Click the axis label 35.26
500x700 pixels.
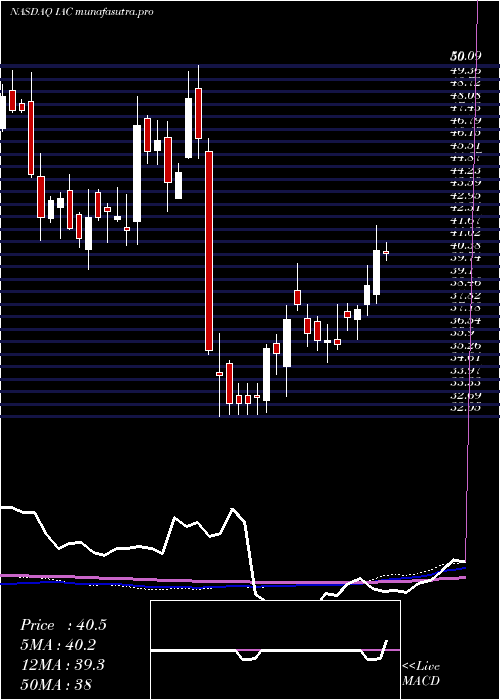point(465,345)
